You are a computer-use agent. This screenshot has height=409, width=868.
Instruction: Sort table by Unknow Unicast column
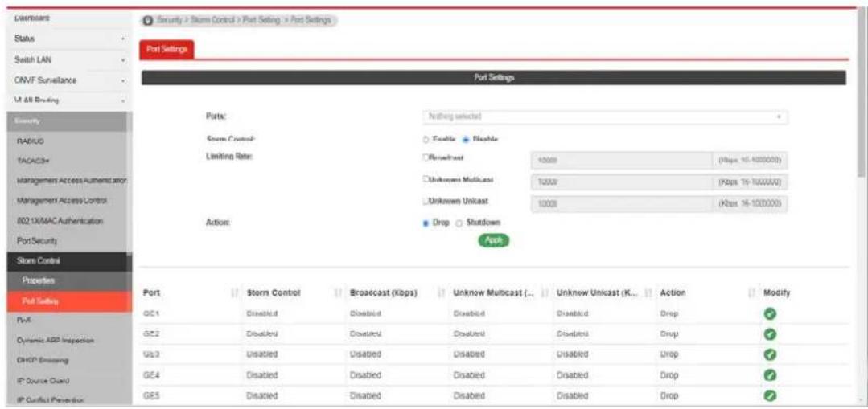pyautogui.click(x=648, y=293)
